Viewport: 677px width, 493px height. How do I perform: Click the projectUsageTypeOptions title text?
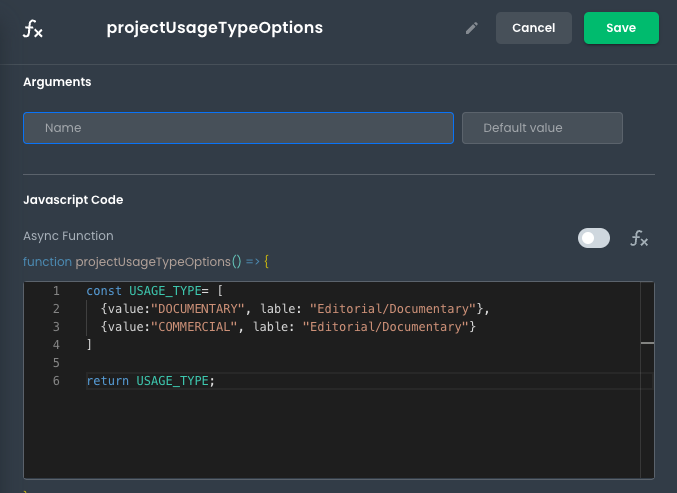[x=214, y=28]
